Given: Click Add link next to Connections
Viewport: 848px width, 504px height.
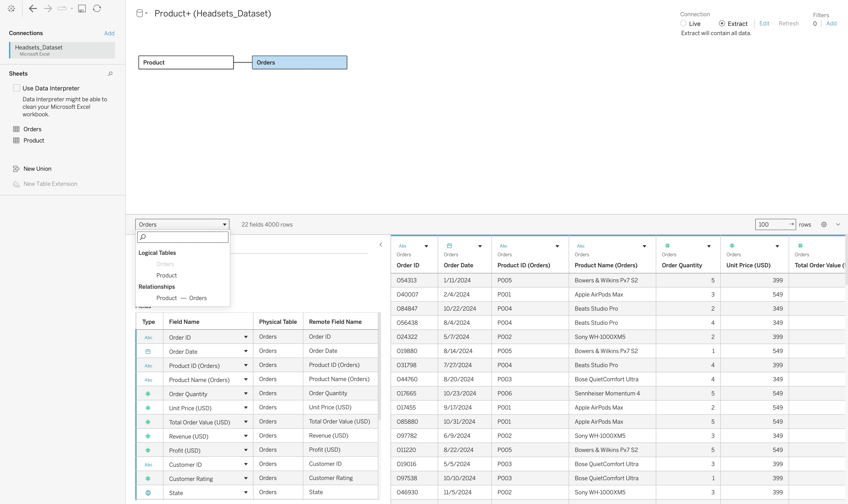Looking at the screenshot, I should click(x=109, y=33).
